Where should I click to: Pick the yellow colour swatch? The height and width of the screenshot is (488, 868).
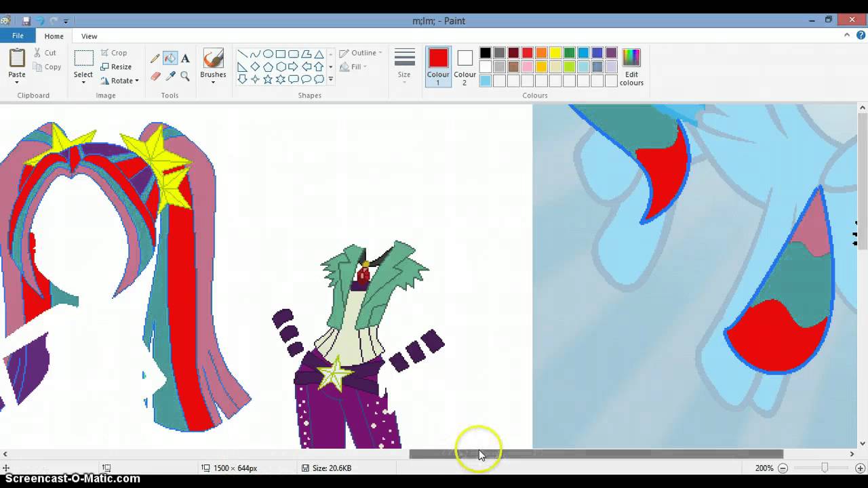point(555,53)
